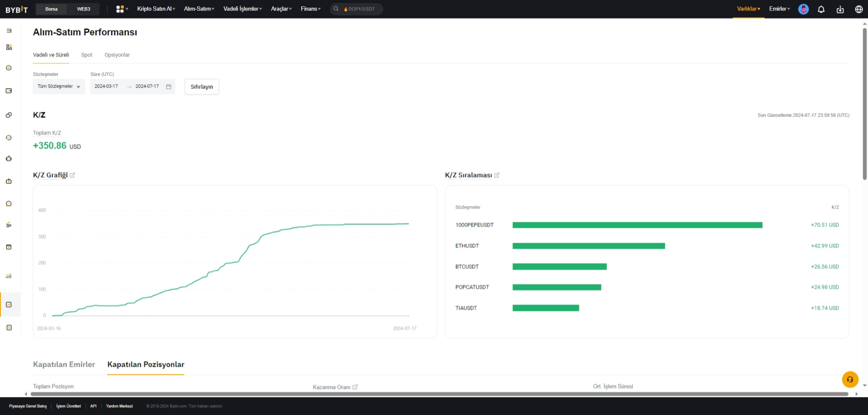Click the user profile avatar
The width and height of the screenshot is (868, 415).
pos(803,9)
